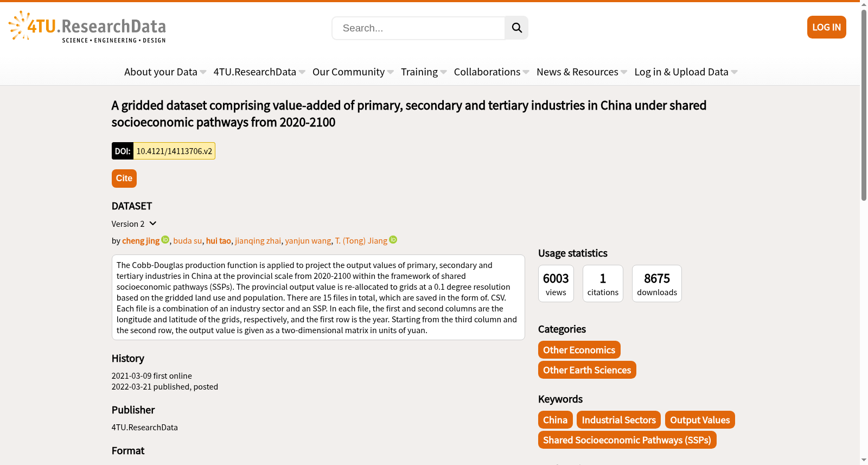Open the DOI 10.4121/14113706.v2 link
This screenshot has height=465, width=868.
pos(174,151)
